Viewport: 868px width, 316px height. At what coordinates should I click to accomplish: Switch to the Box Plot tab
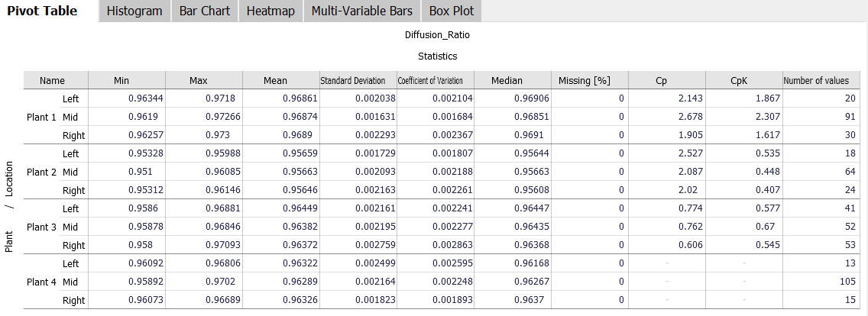[x=451, y=11]
